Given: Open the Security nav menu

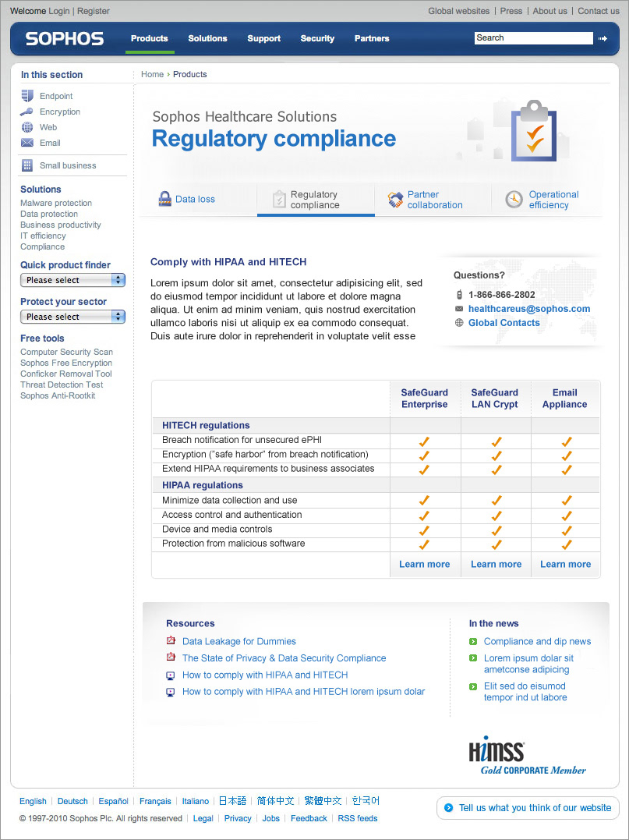Looking at the screenshot, I should [x=317, y=38].
